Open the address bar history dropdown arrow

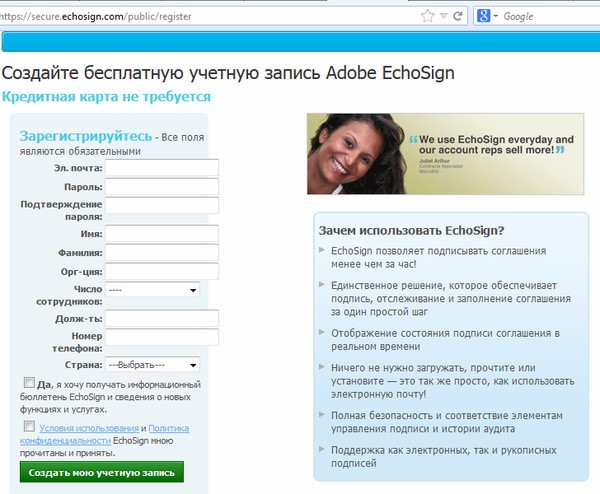(x=444, y=16)
